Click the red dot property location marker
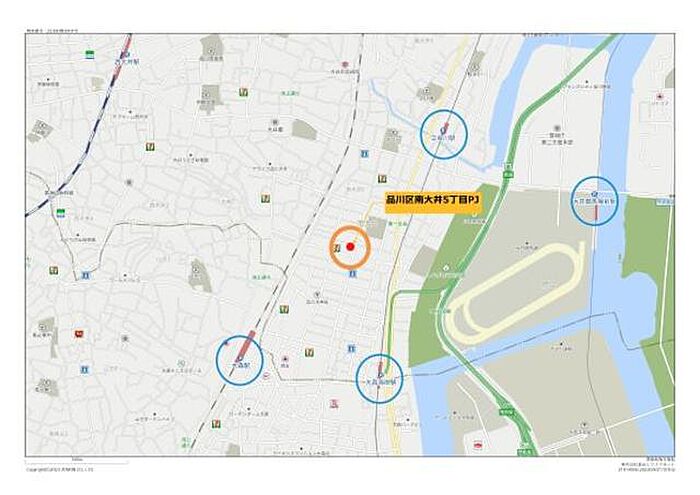 pos(350,247)
